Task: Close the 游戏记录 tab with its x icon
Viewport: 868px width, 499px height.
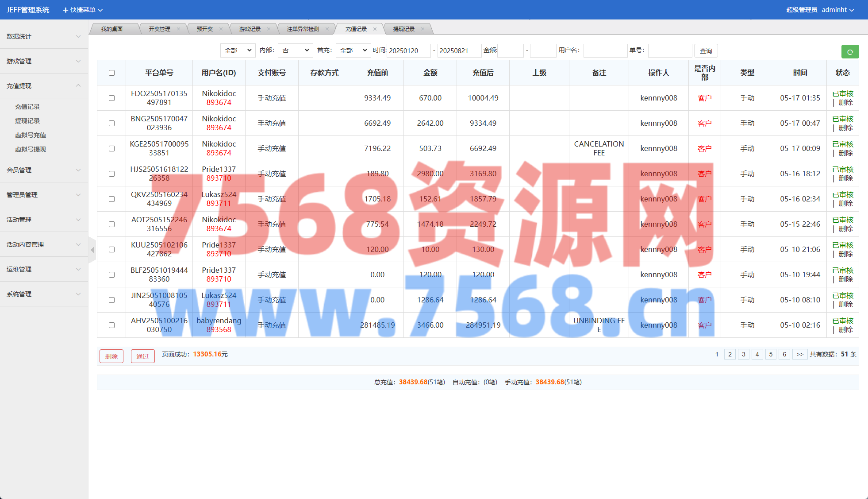Action: pos(269,29)
